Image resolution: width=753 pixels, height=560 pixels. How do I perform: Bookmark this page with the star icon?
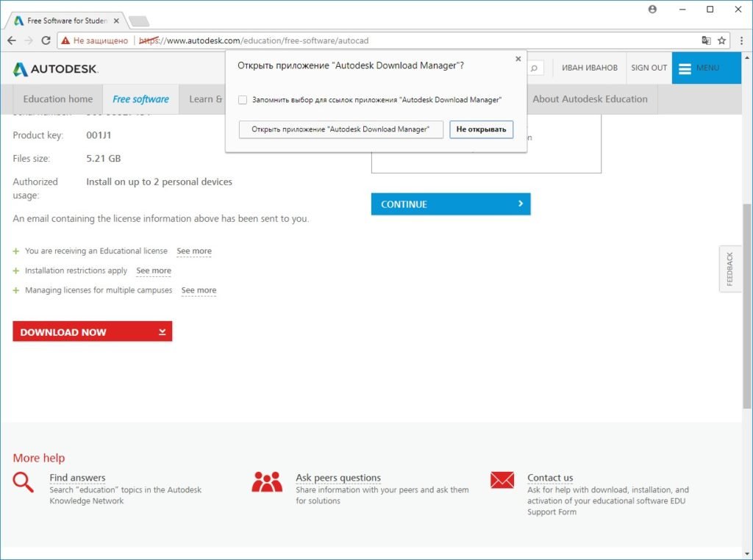coord(721,41)
